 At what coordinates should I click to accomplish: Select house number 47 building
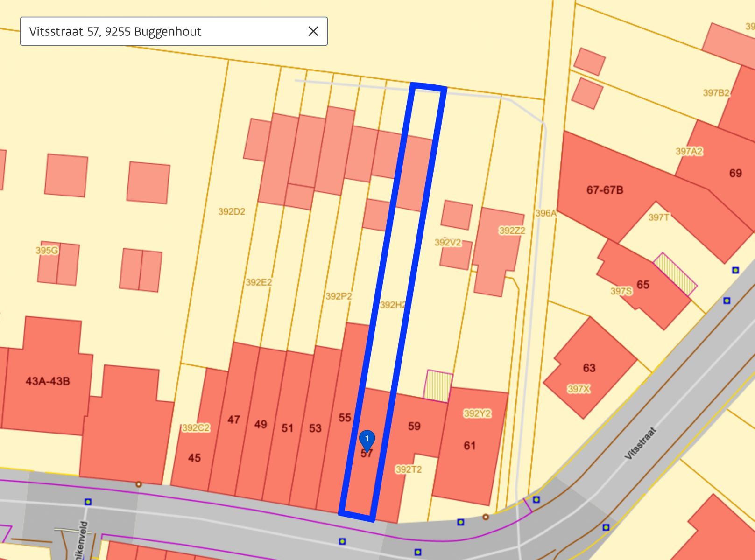[234, 420]
